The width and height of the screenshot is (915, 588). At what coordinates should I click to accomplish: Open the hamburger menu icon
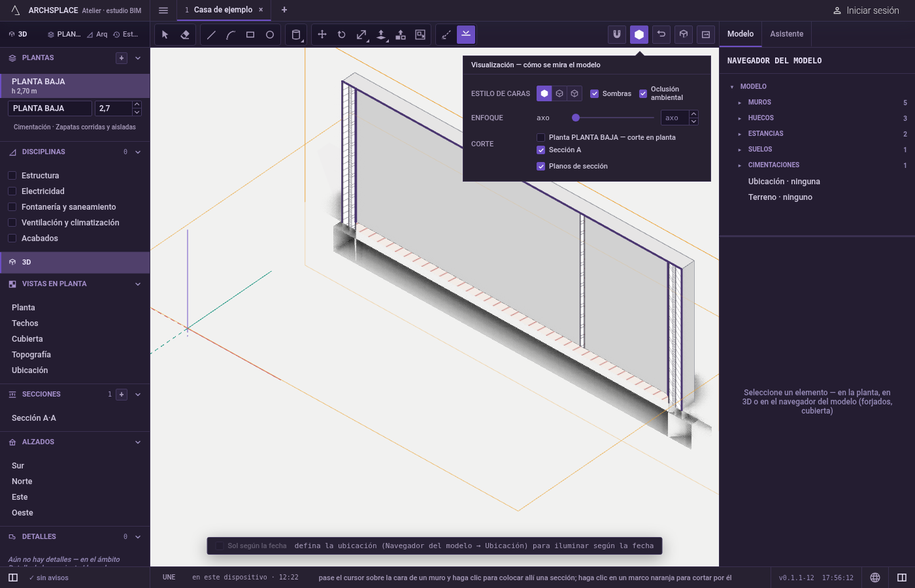[163, 10]
